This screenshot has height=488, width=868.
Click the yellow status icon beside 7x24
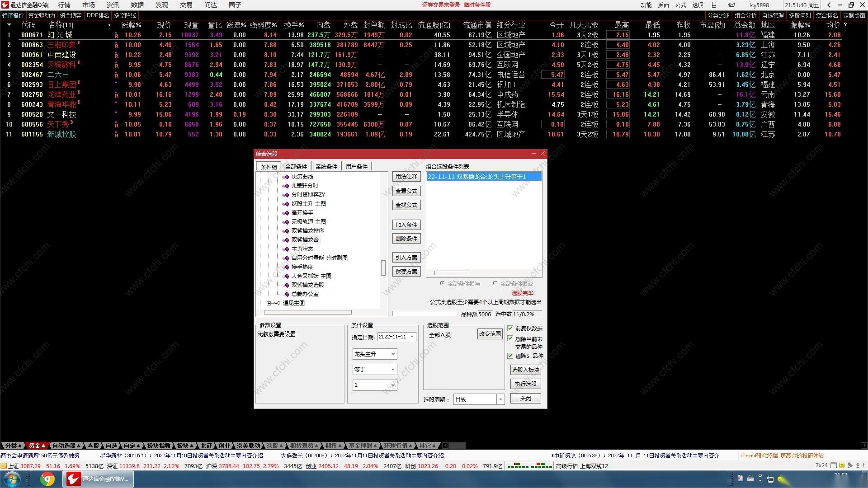842,465
